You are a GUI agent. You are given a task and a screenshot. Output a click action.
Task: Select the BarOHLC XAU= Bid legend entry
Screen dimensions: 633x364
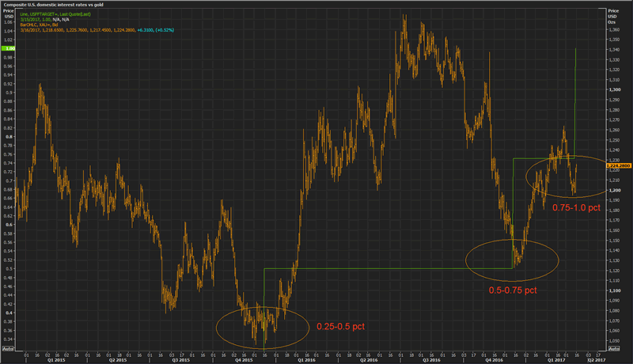point(39,25)
